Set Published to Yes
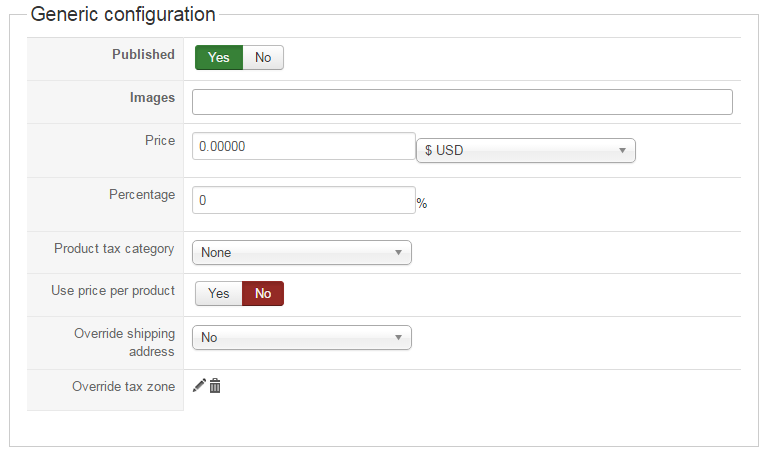770x454 pixels. [219, 58]
